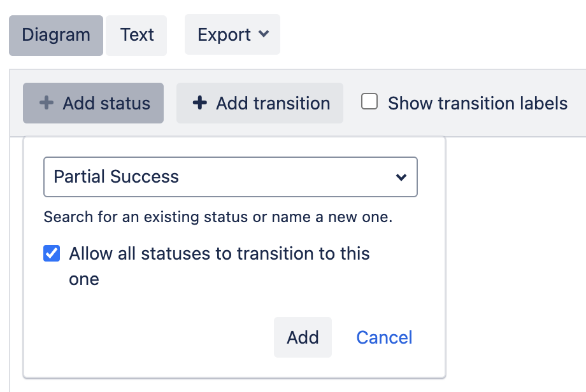Image resolution: width=586 pixels, height=392 pixels.
Task: Switch to the Text view tab
Action: pyautogui.click(x=137, y=35)
